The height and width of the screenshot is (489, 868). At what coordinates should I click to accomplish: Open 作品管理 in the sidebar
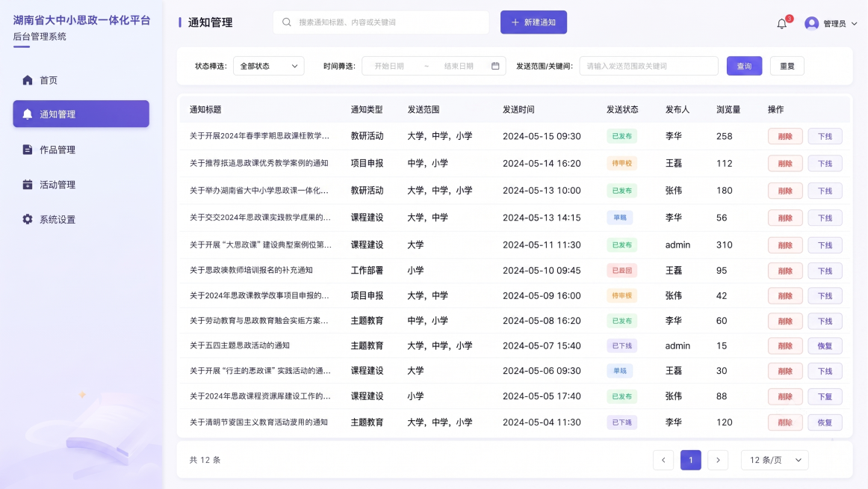pyautogui.click(x=81, y=150)
